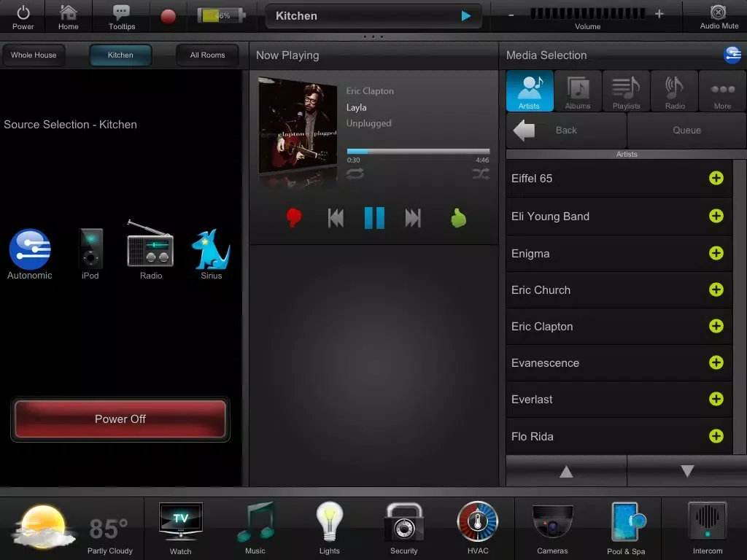Toggle the Tooltips speech bubble
Viewport: 747px width, 560px height.
pos(122,17)
